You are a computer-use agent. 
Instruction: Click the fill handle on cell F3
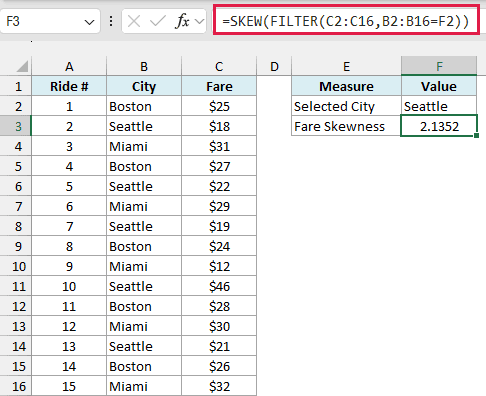click(x=476, y=135)
